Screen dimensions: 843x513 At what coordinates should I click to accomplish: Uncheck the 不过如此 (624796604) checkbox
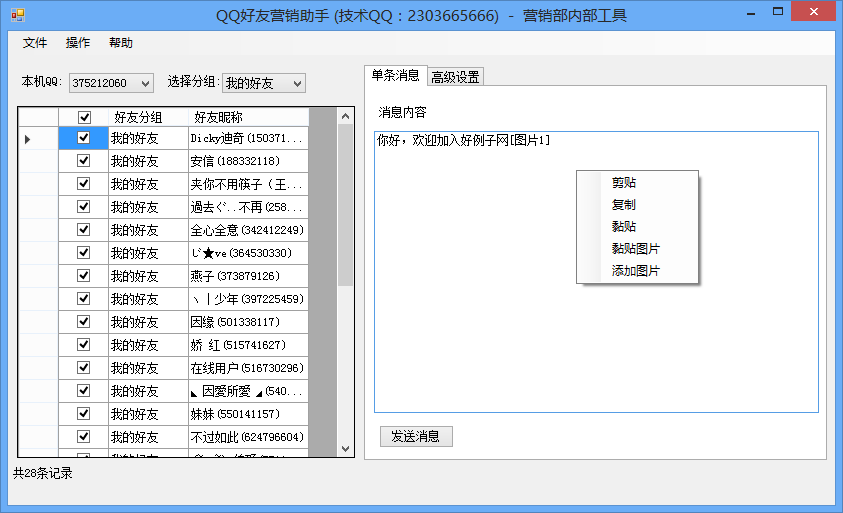83,437
